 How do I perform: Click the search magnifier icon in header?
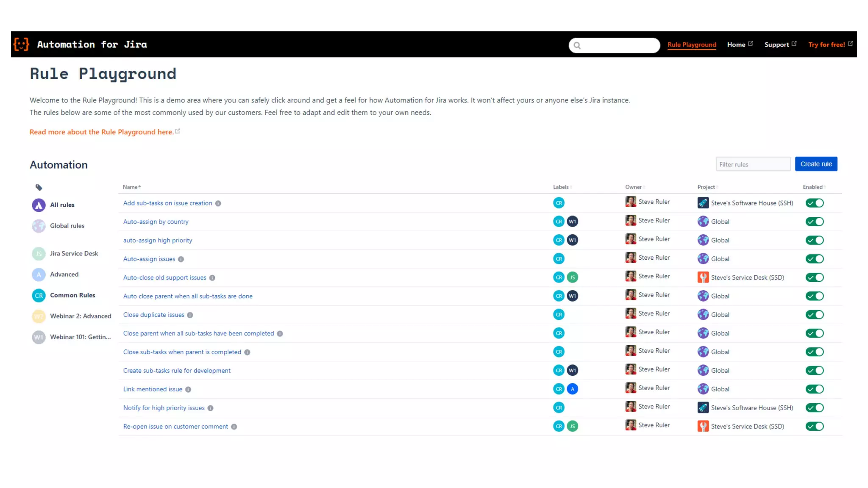pyautogui.click(x=577, y=45)
